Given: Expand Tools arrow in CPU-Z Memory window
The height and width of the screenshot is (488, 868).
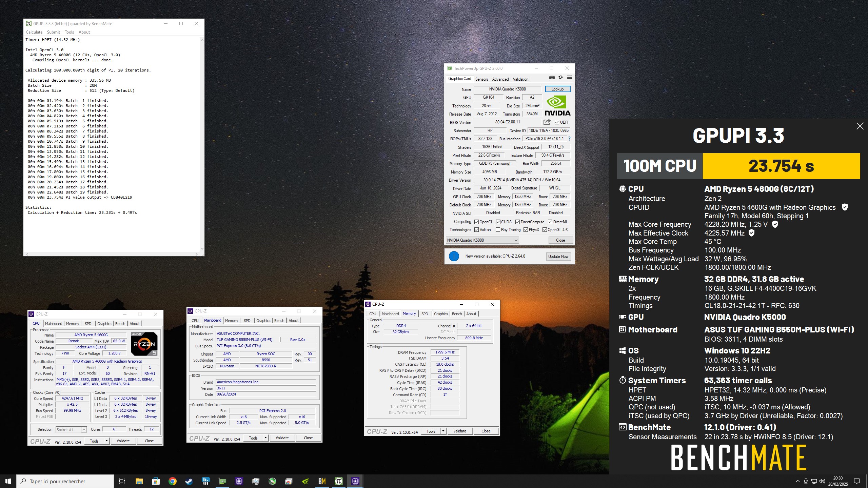Looking at the screenshot, I should pos(443,431).
